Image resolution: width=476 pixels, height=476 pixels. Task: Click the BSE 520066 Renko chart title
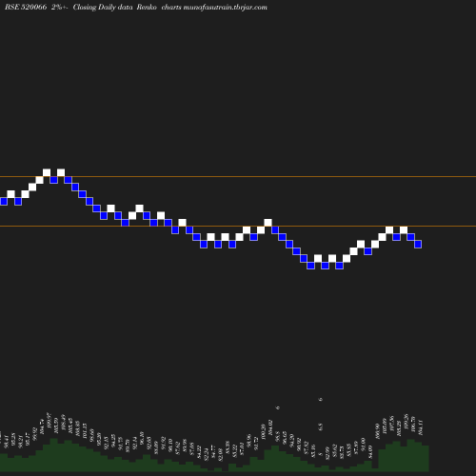(136, 7)
